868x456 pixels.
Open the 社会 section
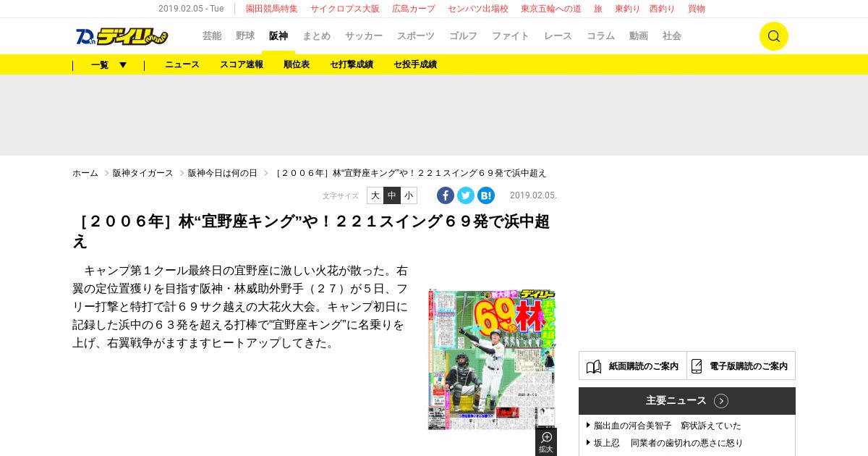[x=672, y=36]
